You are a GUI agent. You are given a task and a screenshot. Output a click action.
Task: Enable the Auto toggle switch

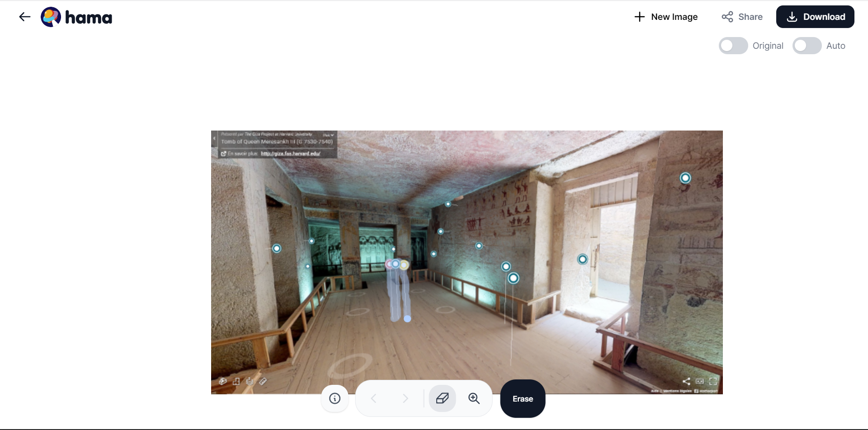(807, 46)
